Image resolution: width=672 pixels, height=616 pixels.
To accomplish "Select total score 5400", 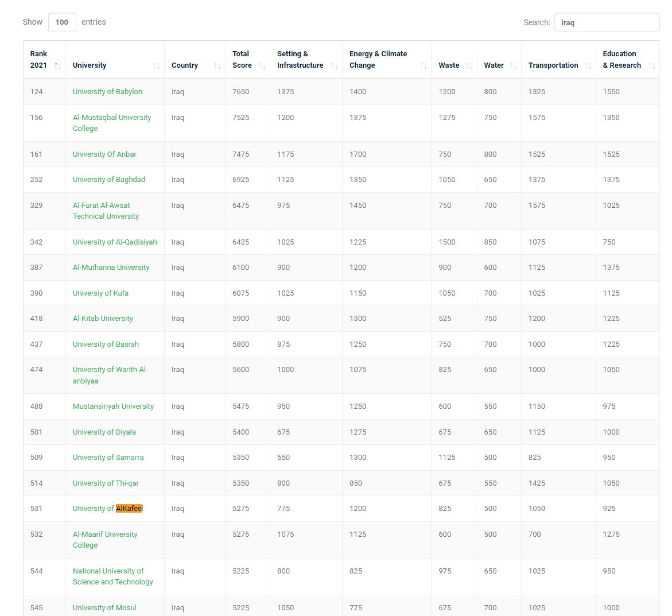I will [x=241, y=432].
